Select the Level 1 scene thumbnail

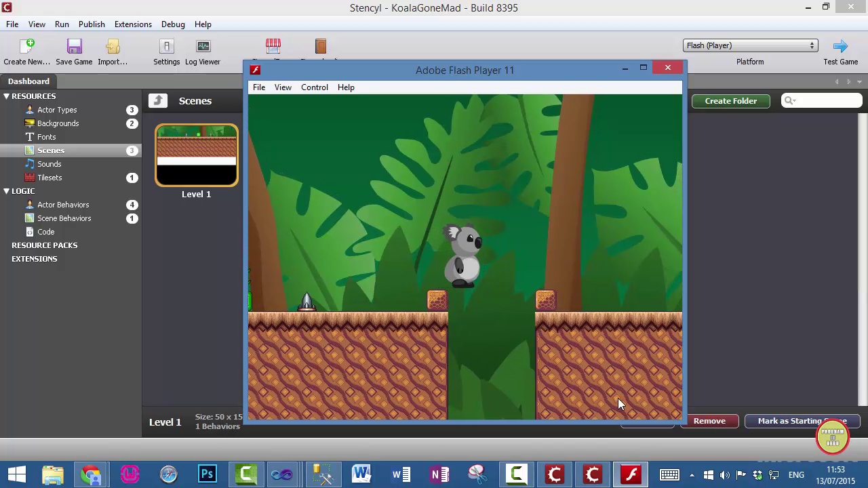click(x=197, y=155)
